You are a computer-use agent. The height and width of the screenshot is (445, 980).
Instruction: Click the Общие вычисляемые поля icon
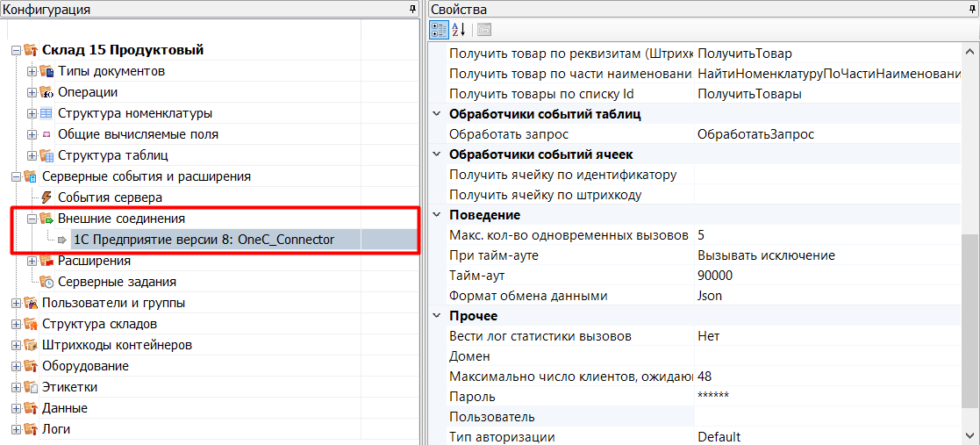coord(46,134)
